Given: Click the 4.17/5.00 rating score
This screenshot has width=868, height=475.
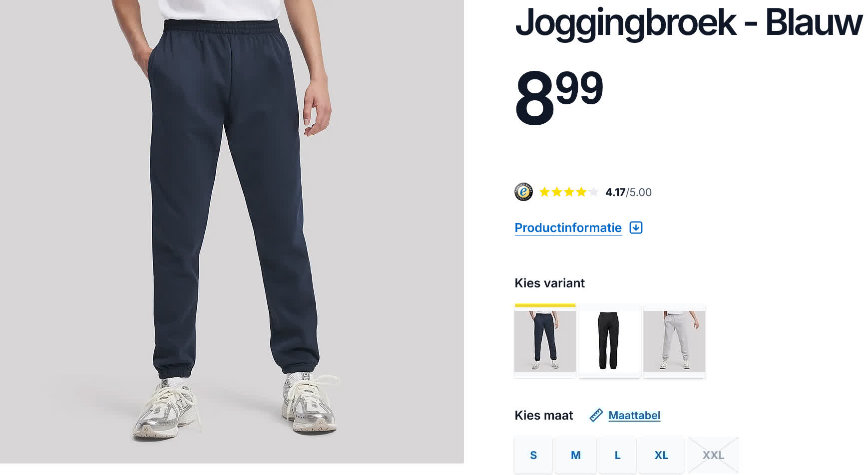Looking at the screenshot, I should 628,192.
